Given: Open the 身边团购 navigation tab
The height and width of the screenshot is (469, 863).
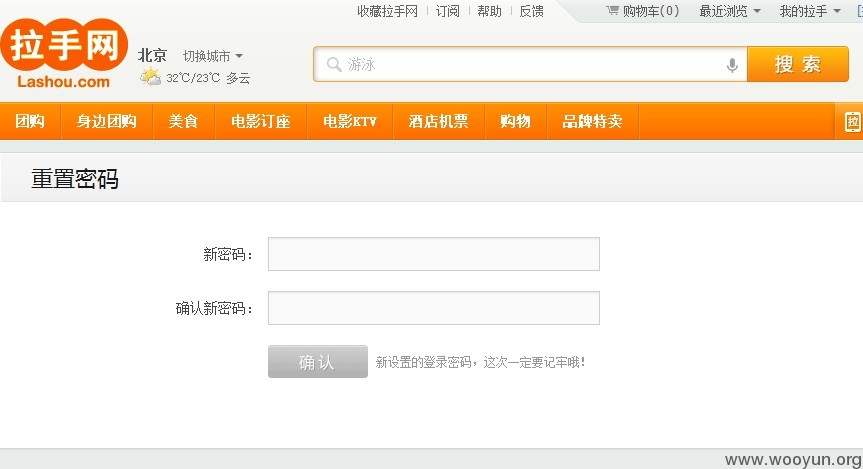Looking at the screenshot, I should click(107, 121).
